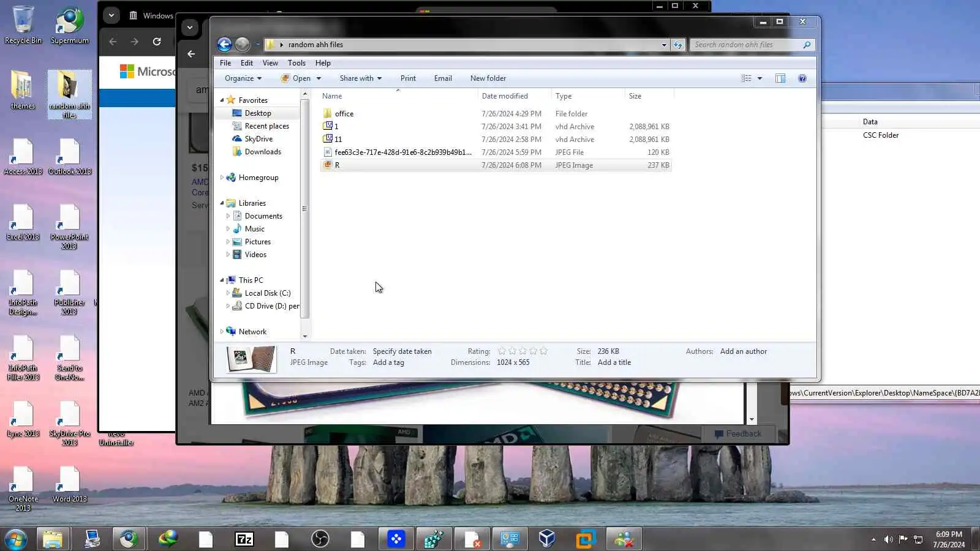Select the Lync 2013 desktop shortcut
The height and width of the screenshot is (551, 980).
pos(23,419)
